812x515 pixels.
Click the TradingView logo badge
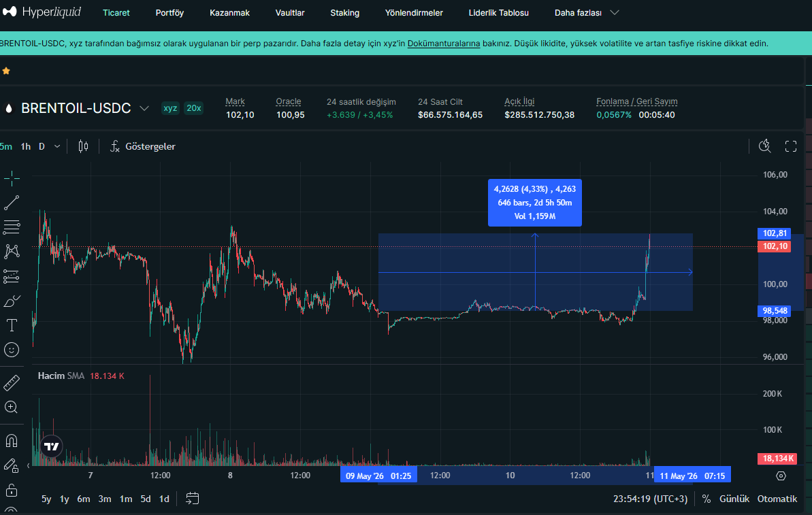point(51,446)
